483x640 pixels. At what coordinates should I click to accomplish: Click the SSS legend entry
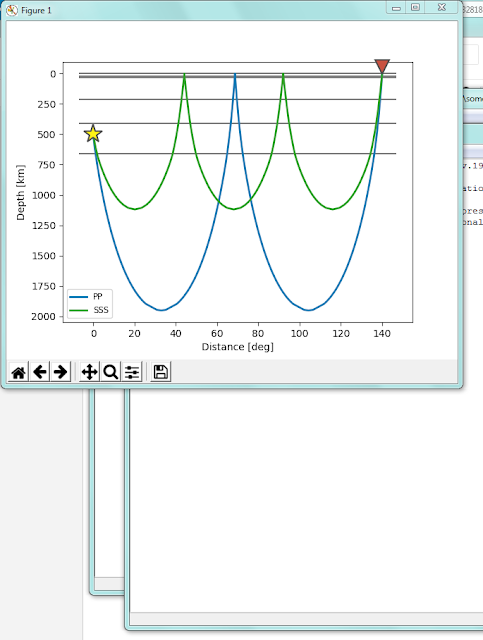pos(101,310)
